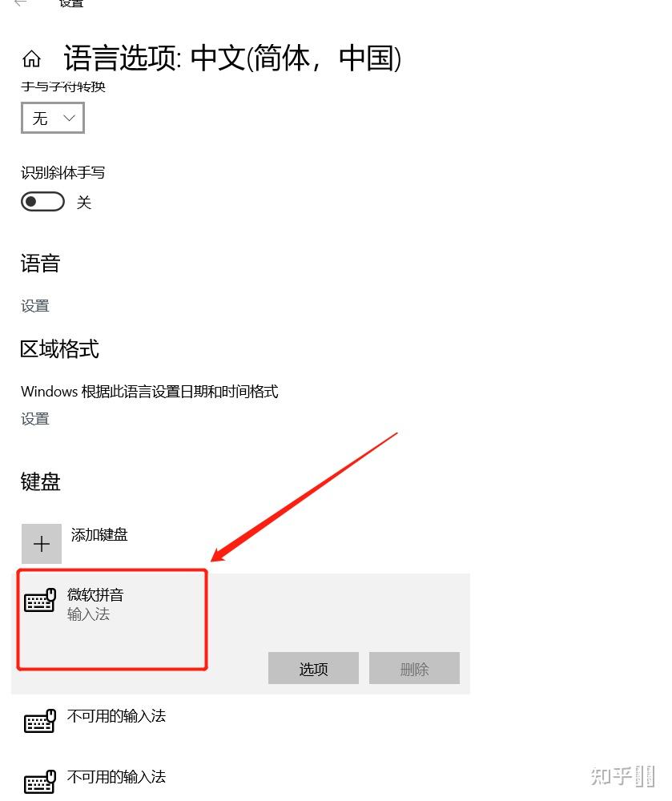Screen dimensions: 672x801
Task: Open 设置 link under 语音 section
Action: point(34,306)
